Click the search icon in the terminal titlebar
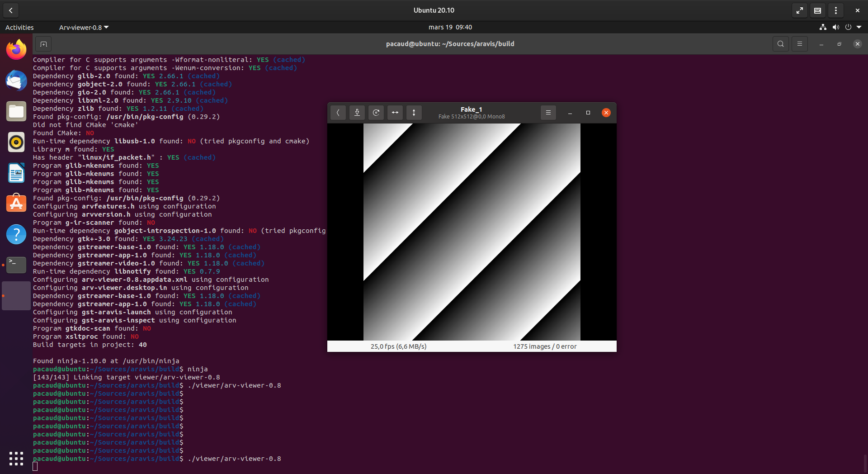Screen dimensions: 868x474 pyautogui.click(x=781, y=43)
